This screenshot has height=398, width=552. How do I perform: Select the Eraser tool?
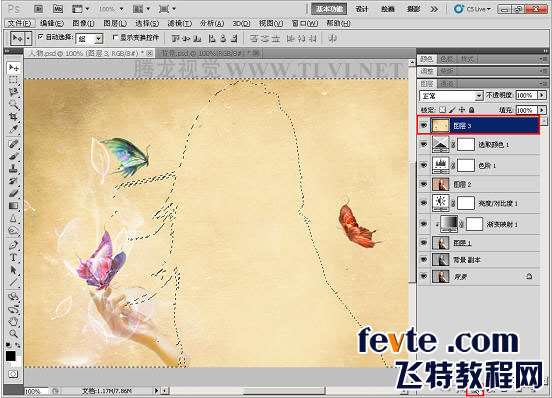13,193
